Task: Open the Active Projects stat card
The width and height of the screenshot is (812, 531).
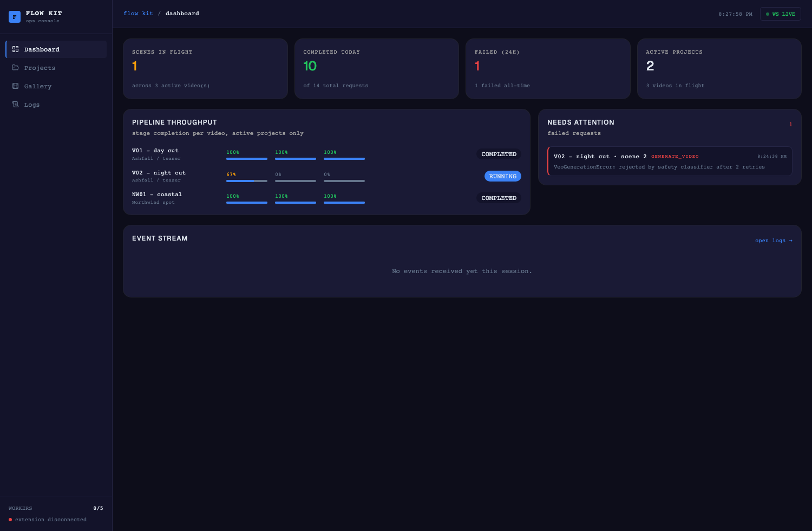Action: (719, 69)
